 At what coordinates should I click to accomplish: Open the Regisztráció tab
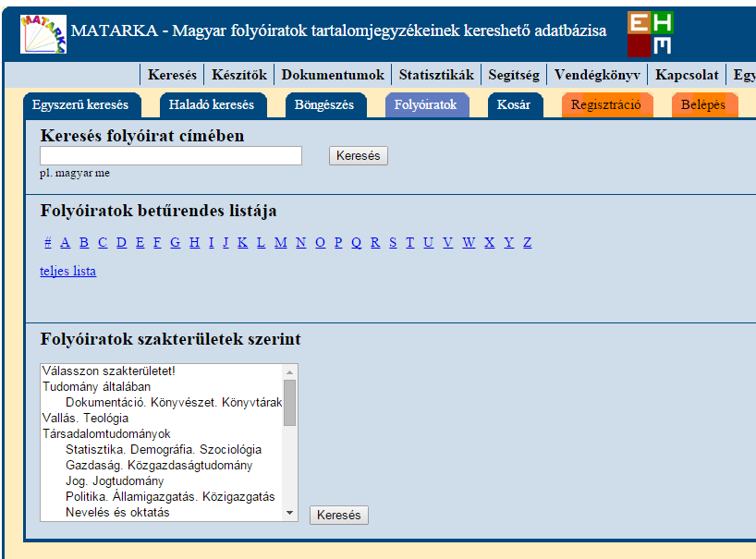point(606,104)
